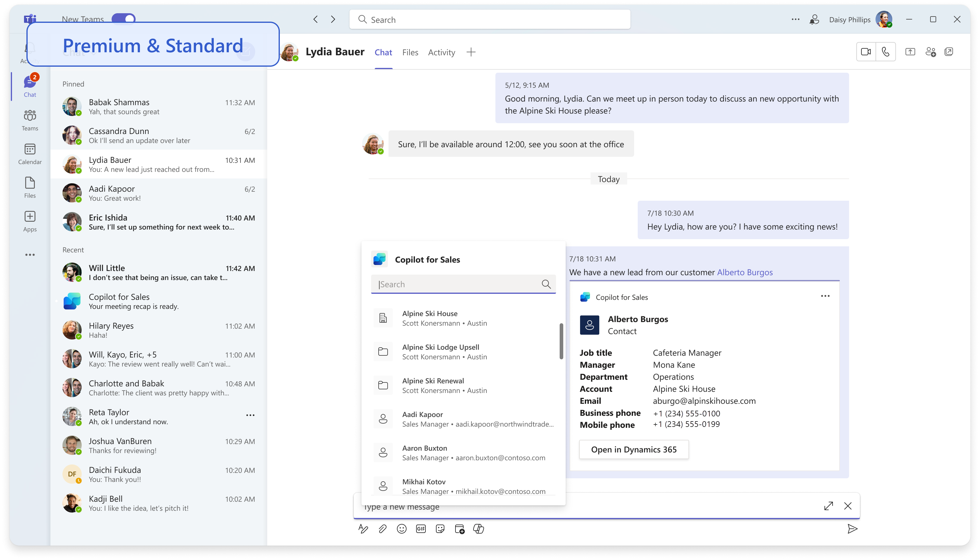Image resolution: width=980 pixels, height=560 pixels.
Task: Click the Search field in Copilot for Sales
Action: pyautogui.click(x=457, y=284)
